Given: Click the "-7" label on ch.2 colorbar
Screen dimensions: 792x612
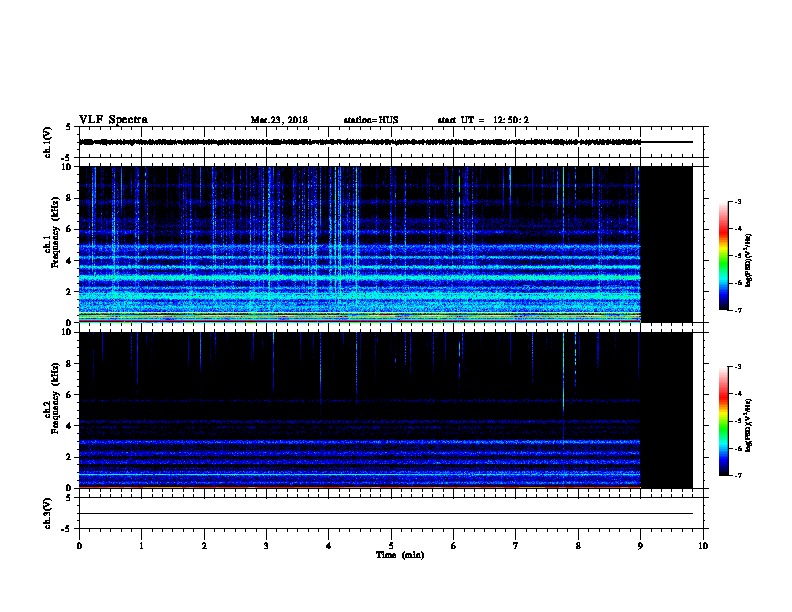Looking at the screenshot, I should [x=738, y=476].
